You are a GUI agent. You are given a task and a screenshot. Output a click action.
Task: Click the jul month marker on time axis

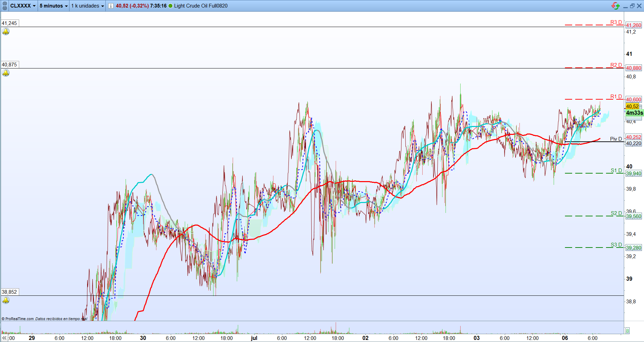[x=254, y=338]
